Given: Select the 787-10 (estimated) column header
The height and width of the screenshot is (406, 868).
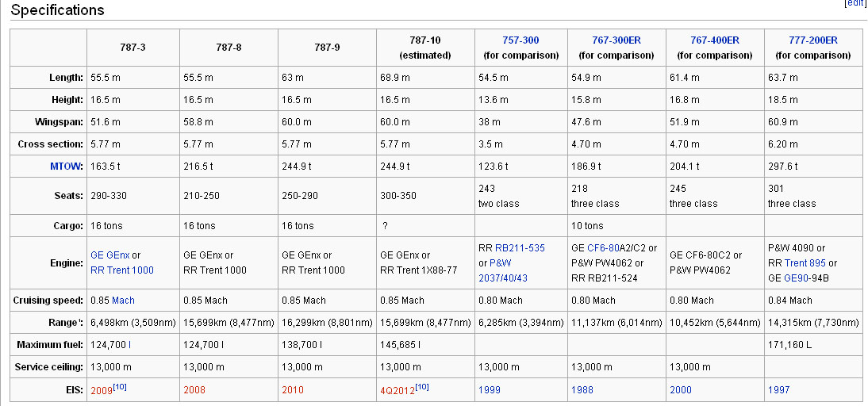Looking at the screenshot, I should click(x=426, y=48).
